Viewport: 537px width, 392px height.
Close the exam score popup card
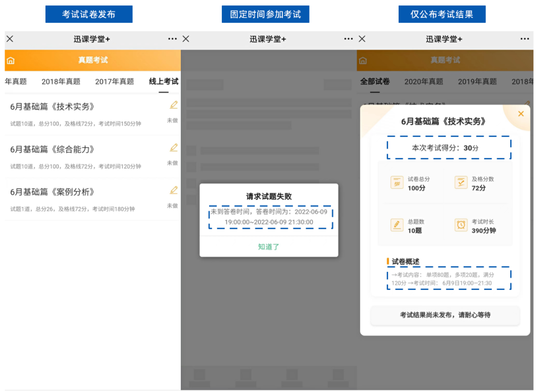pyautogui.click(x=521, y=114)
